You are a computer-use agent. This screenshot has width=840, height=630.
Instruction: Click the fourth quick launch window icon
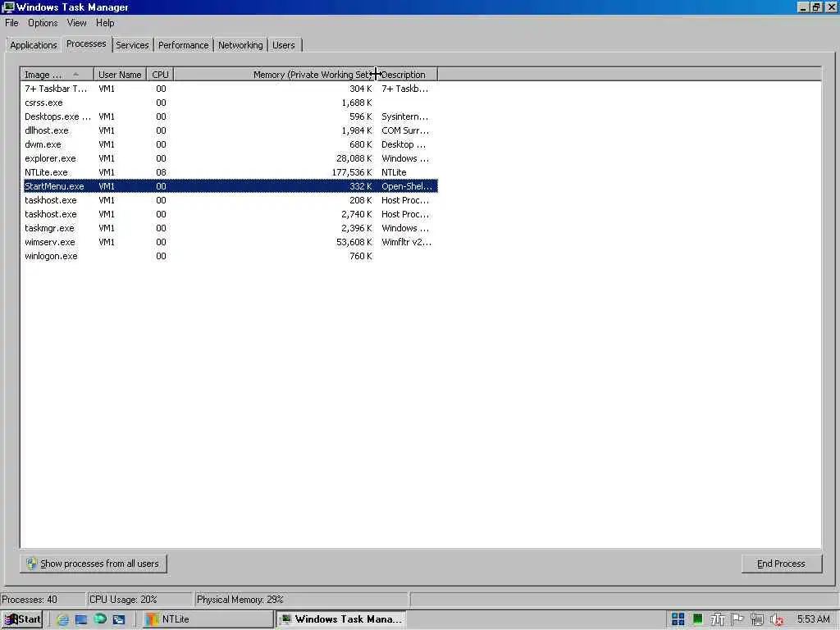(118, 619)
